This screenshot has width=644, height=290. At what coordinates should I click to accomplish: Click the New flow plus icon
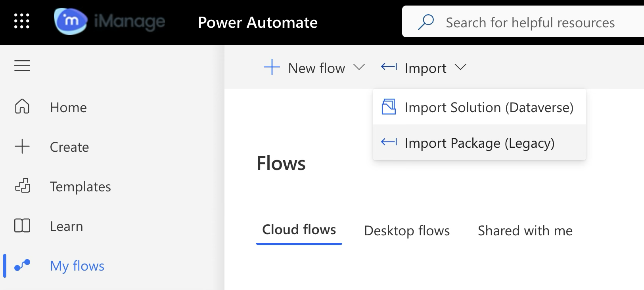(x=272, y=67)
